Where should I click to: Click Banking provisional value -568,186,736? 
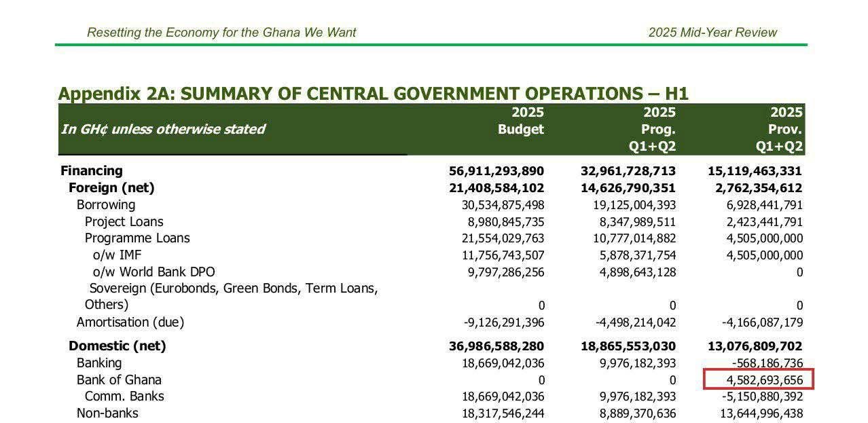point(761,363)
